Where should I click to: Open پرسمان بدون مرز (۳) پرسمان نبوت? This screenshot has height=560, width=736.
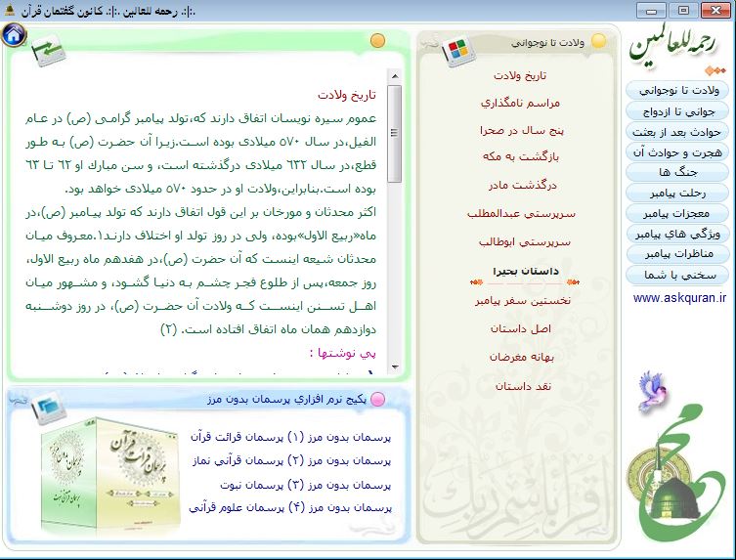click(x=306, y=485)
